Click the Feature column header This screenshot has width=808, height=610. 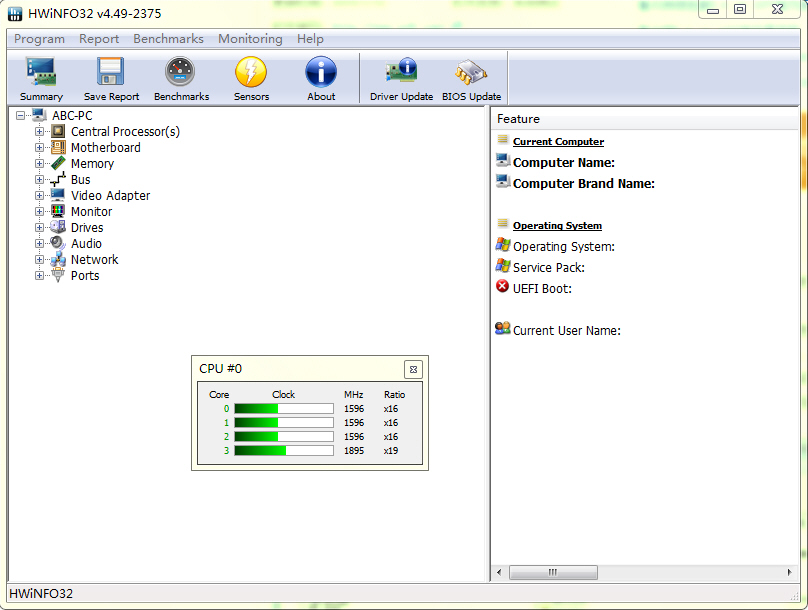[644, 119]
